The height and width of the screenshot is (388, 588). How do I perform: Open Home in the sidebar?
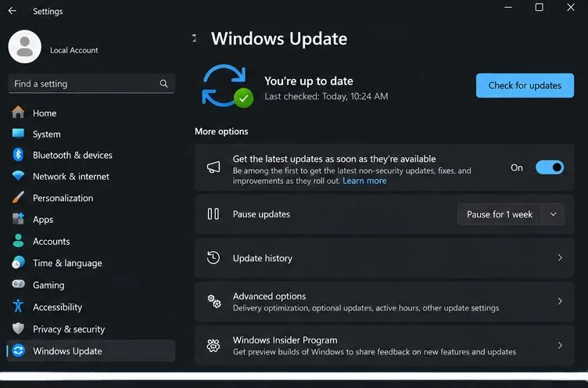(91, 113)
